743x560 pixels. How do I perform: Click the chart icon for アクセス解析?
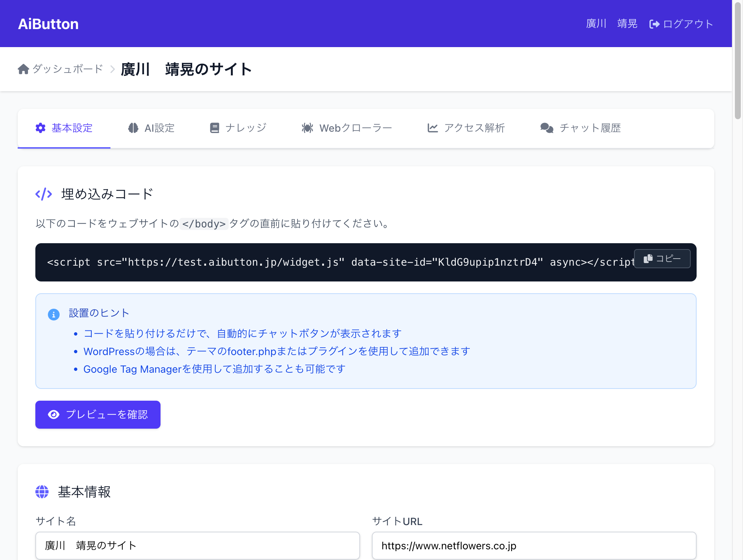coord(433,128)
